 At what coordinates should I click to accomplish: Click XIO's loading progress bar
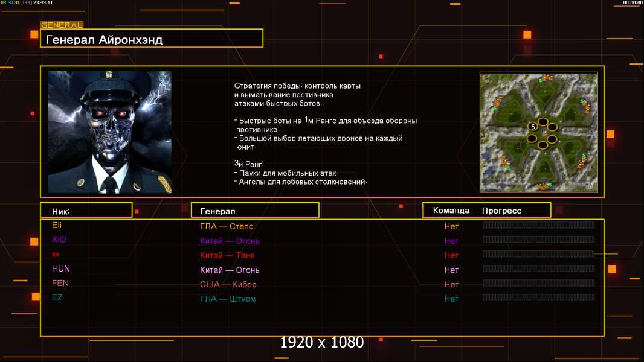(539, 240)
